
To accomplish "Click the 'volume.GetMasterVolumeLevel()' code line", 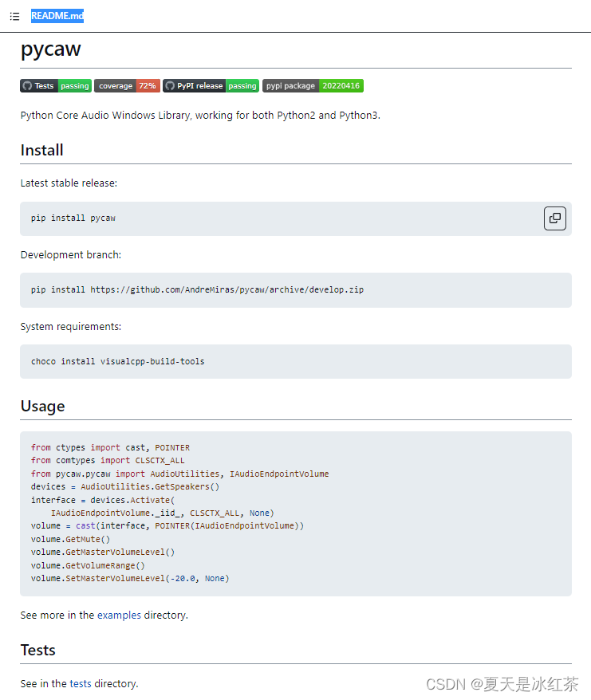I will (x=103, y=553).
